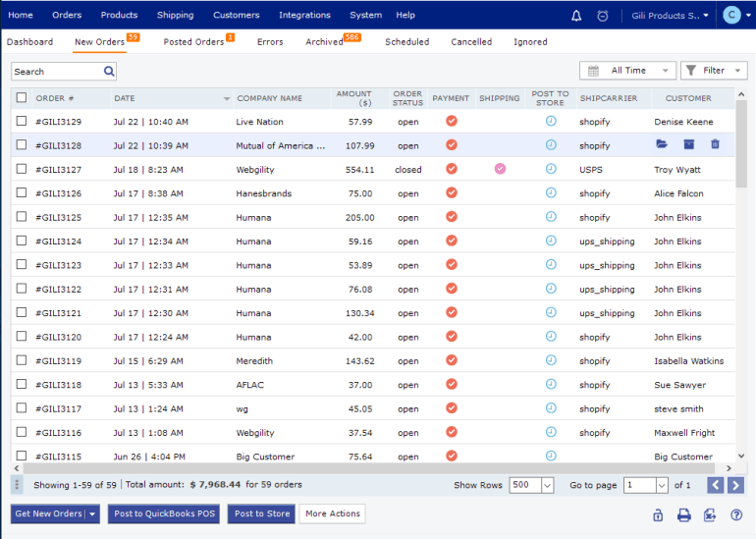Click payment check icon for #GILI3119
756x539 pixels.
[x=452, y=360]
